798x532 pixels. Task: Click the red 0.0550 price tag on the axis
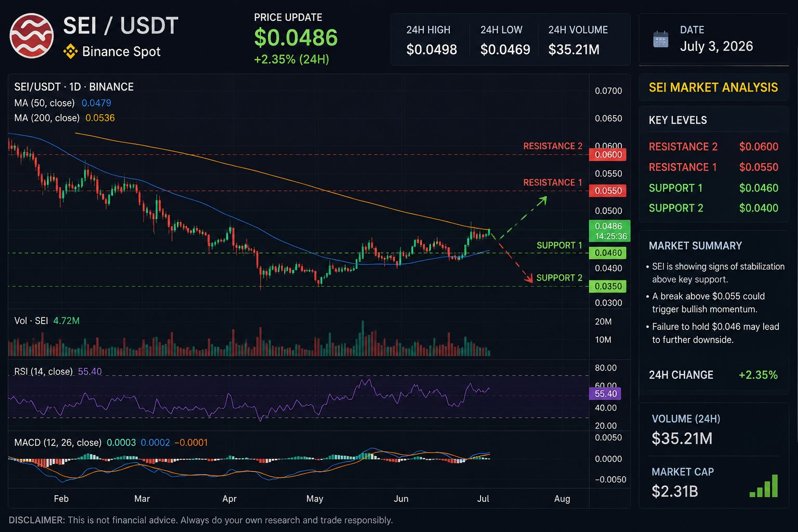click(608, 191)
